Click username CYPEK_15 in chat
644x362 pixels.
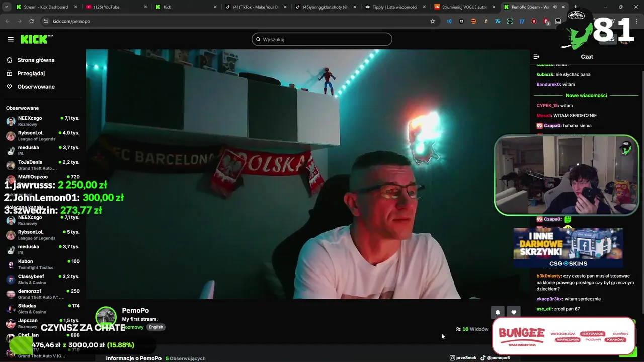coord(547,106)
